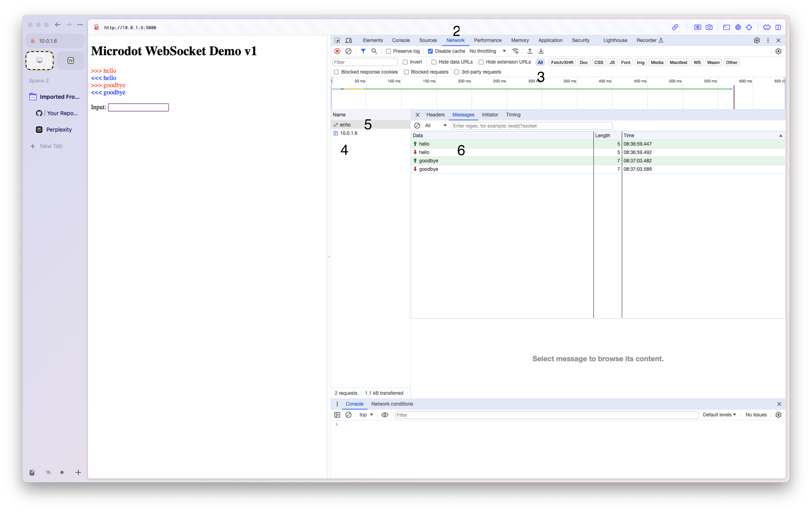The height and width of the screenshot is (512, 812).
Task: Open the Headers tab
Action: pos(435,115)
